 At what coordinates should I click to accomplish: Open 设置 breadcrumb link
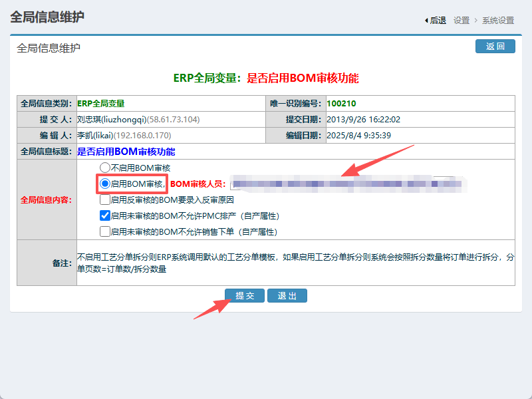click(x=462, y=21)
